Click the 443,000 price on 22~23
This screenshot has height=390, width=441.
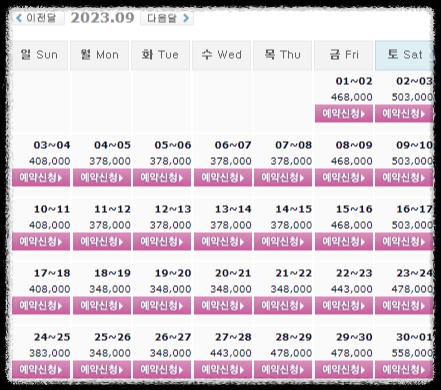click(352, 289)
